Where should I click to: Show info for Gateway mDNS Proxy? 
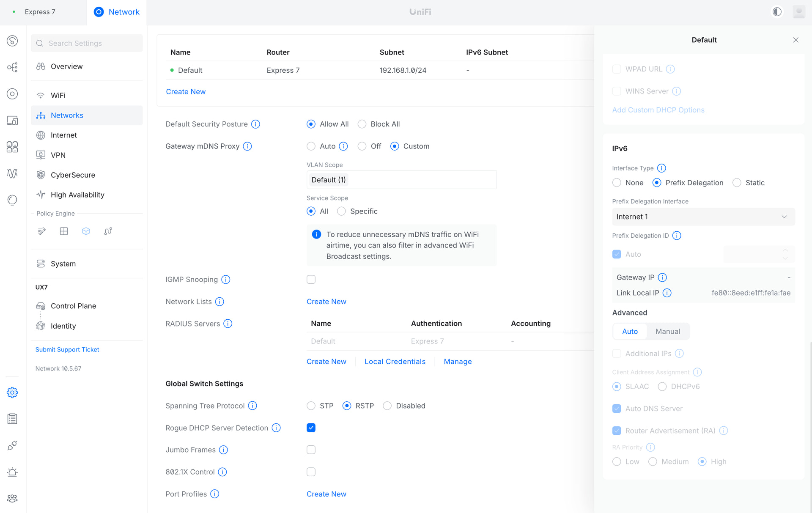(247, 146)
